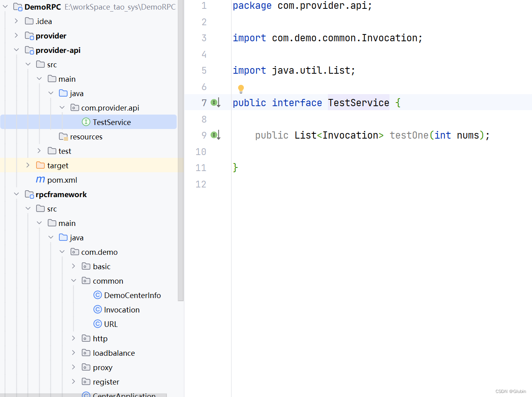This screenshot has height=397, width=532.
Task: Click the basic package icon
Action: click(86, 266)
